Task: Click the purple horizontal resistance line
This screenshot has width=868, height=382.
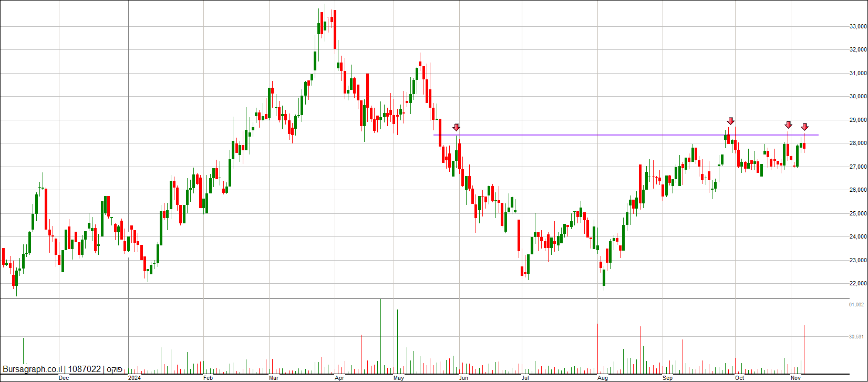Action: (626, 135)
